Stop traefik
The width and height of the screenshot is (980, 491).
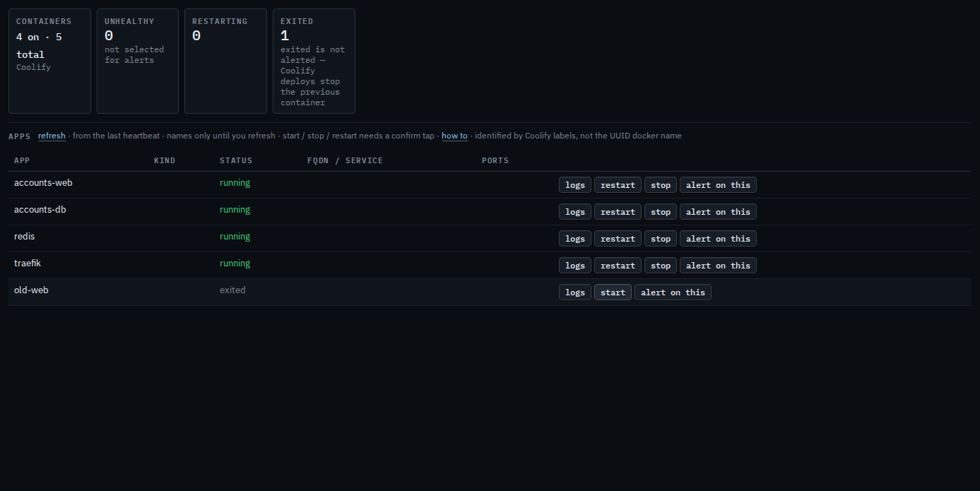pos(661,266)
